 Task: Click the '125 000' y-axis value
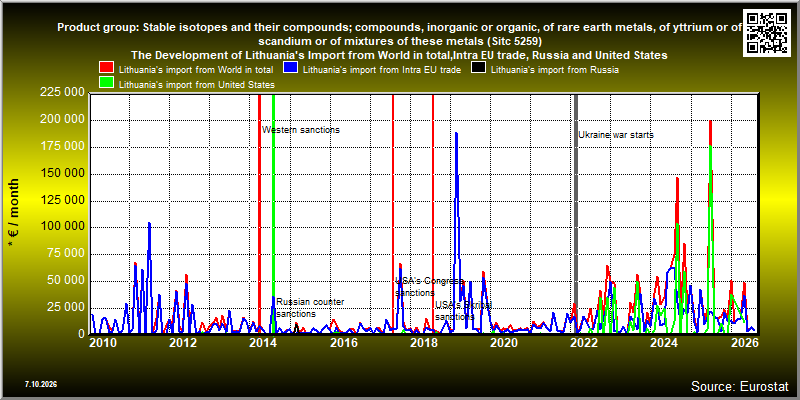coord(61,201)
